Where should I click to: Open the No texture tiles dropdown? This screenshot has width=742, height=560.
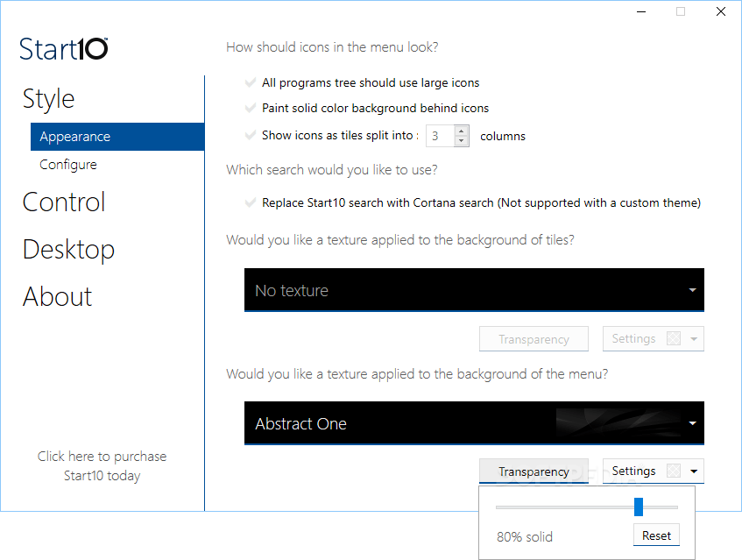click(474, 290)
